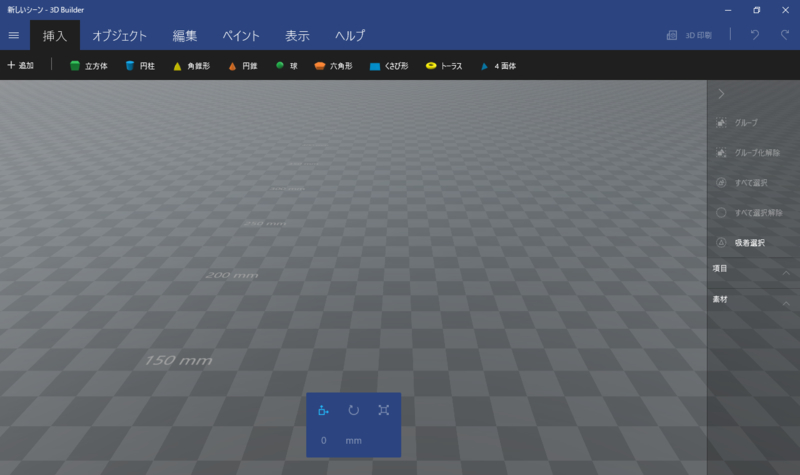The height and width of the screenshot is (475, 800).
Task: Click the 3D印刷 button
Action: pos(689,35)
